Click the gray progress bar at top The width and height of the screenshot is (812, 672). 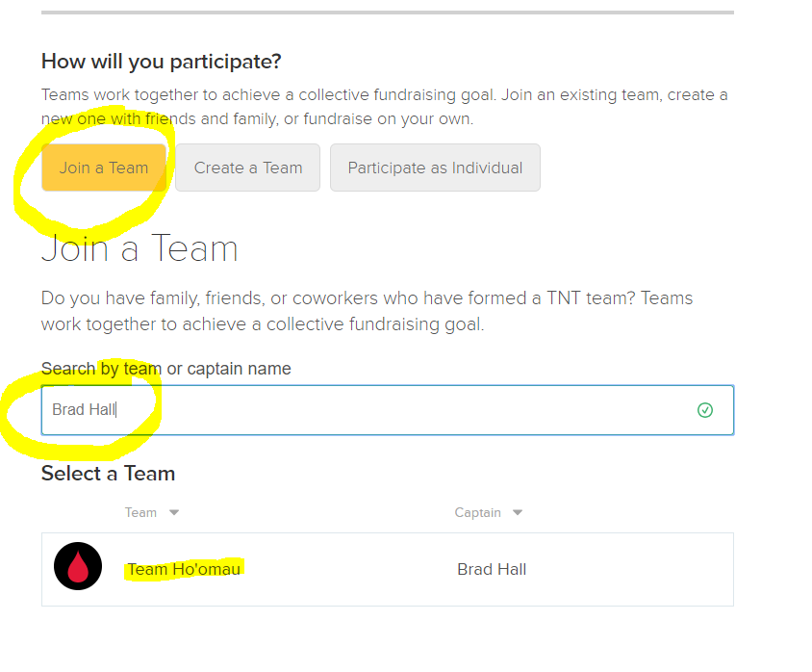(x=388, y=13)
